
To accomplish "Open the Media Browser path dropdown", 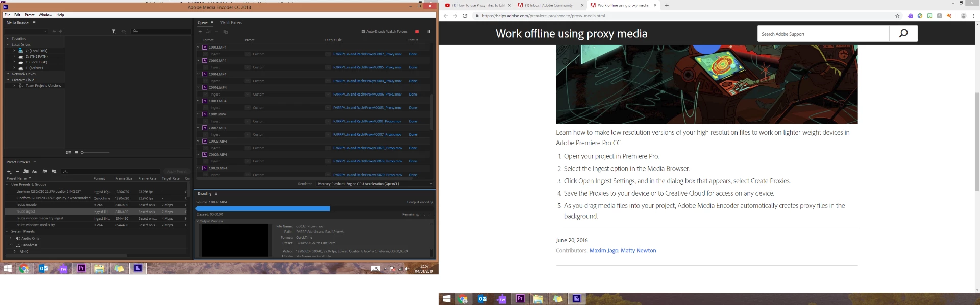I will [x=26, y=31].
